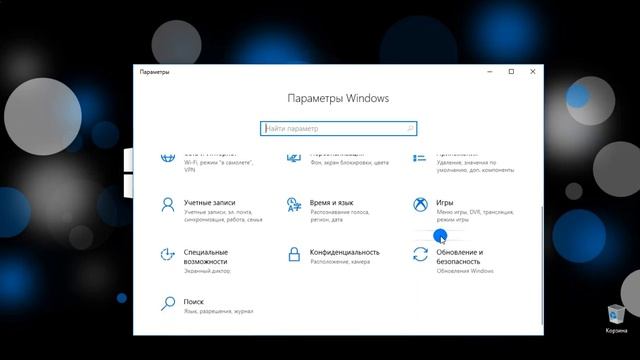Open the Accounts person icon
This screenshot has height=360, width=640.
click(168, 205)
